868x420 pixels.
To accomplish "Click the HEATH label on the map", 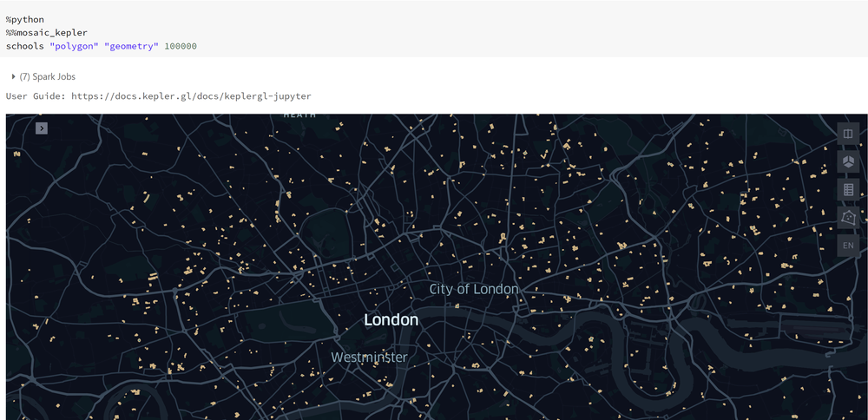I will click(x=299, y=115).
